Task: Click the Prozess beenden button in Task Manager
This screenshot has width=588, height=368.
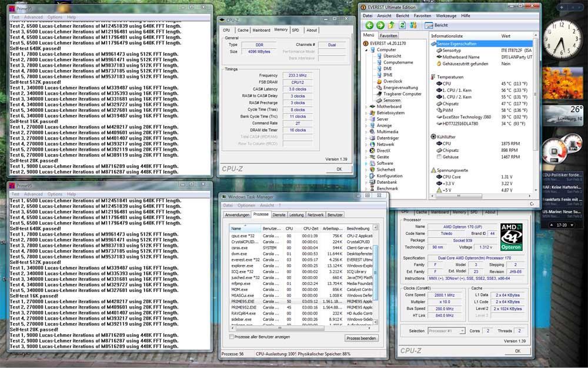Action: [x=361, y=339]
